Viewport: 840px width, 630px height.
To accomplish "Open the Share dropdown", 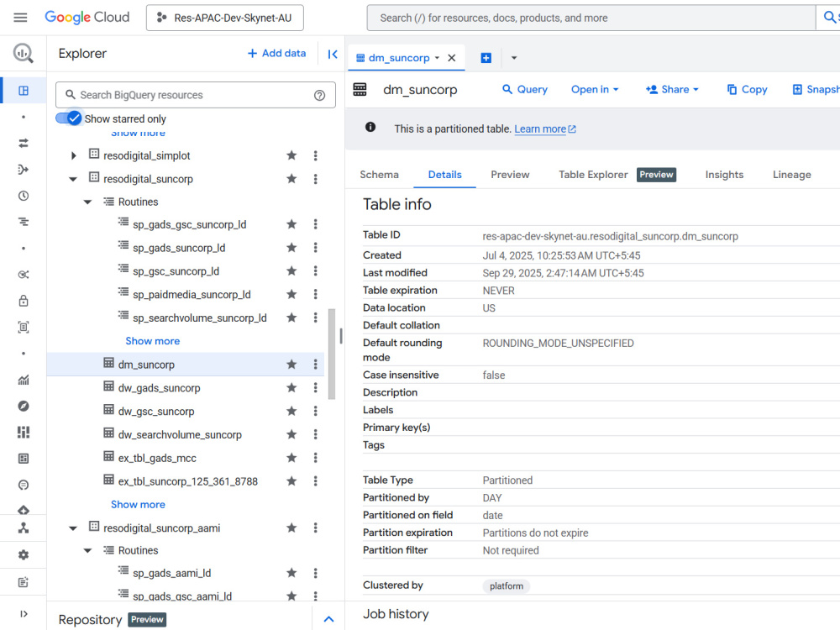I will coord(672,90).
